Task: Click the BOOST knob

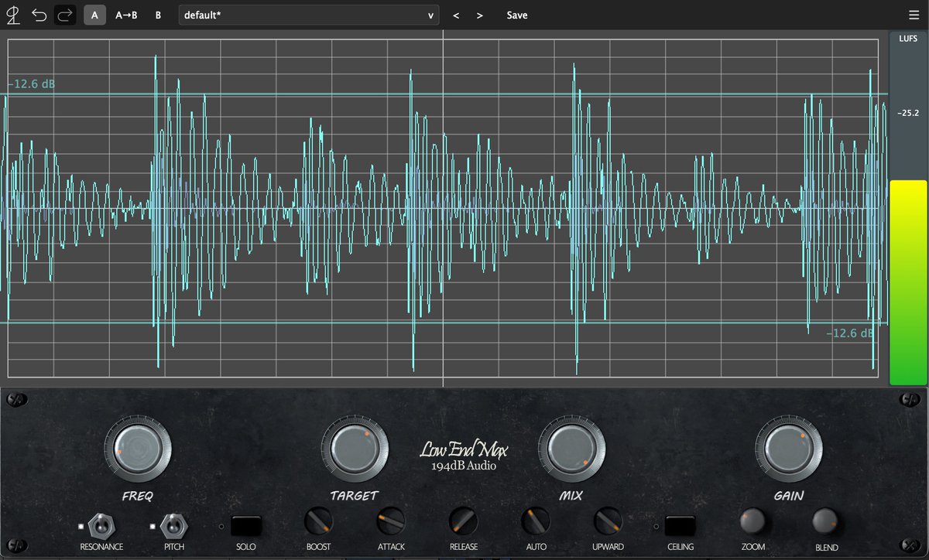Action: 318,522
